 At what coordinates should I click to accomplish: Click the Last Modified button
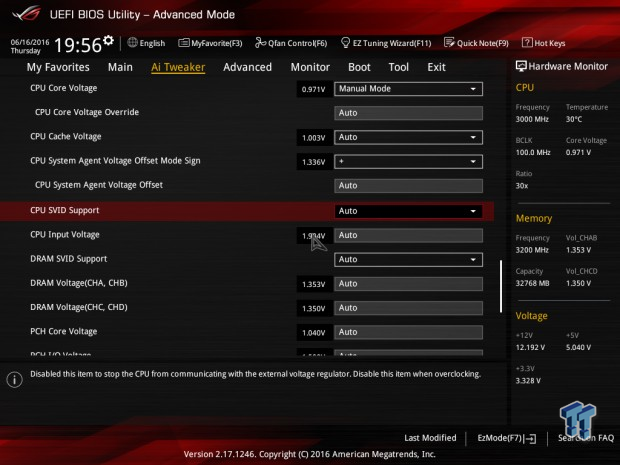(430, 438)
